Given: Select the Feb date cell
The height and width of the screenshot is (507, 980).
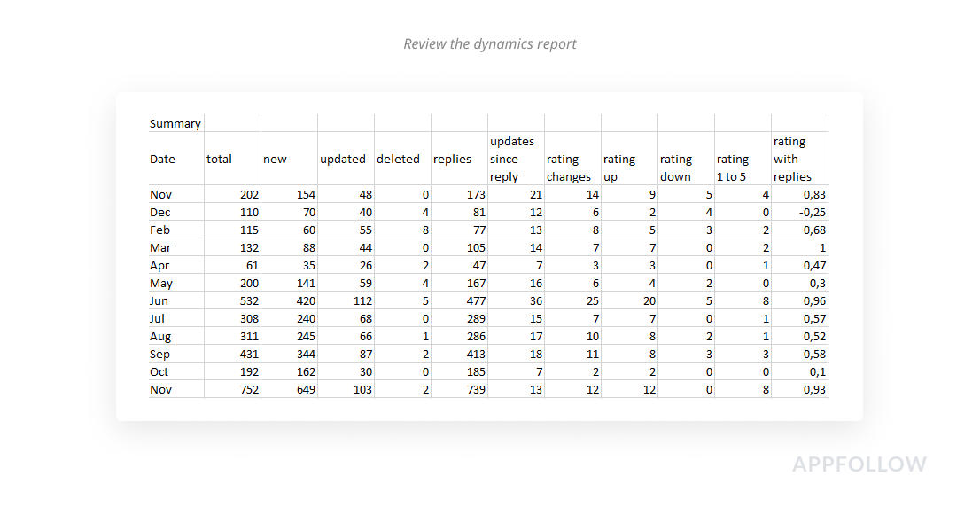Looking at the screenshot, I should [x=175, y=230].
